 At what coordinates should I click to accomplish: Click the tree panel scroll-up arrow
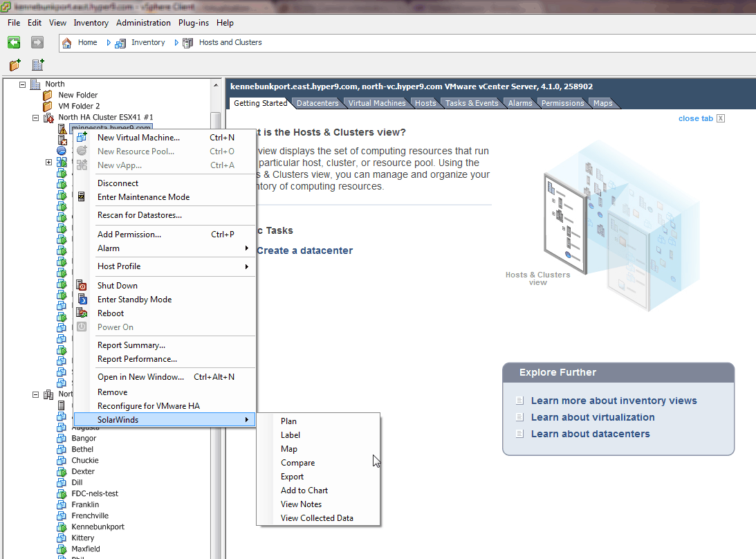coord(216,85)
